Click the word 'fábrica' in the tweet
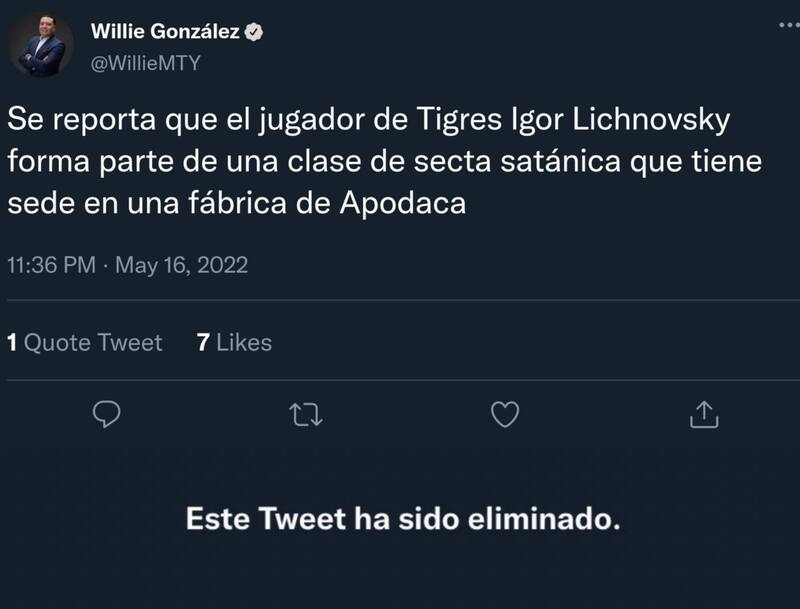Viewport: 800px width, 609px height. click(229, 203)
